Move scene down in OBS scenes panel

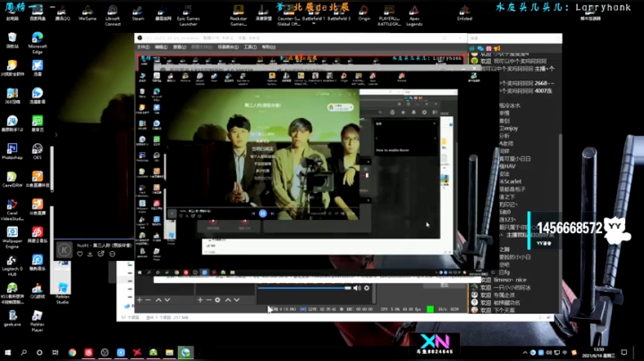pos(167,300)
